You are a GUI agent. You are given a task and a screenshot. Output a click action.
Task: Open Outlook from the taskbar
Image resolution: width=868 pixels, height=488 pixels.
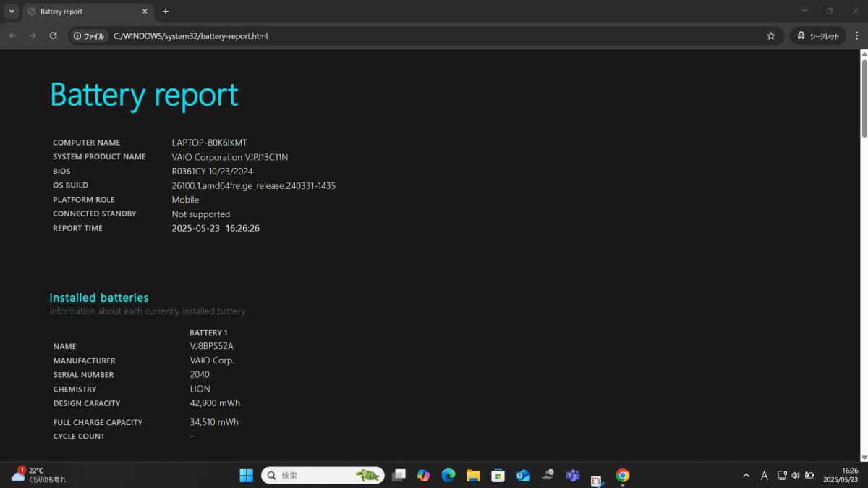pos(523,476)
